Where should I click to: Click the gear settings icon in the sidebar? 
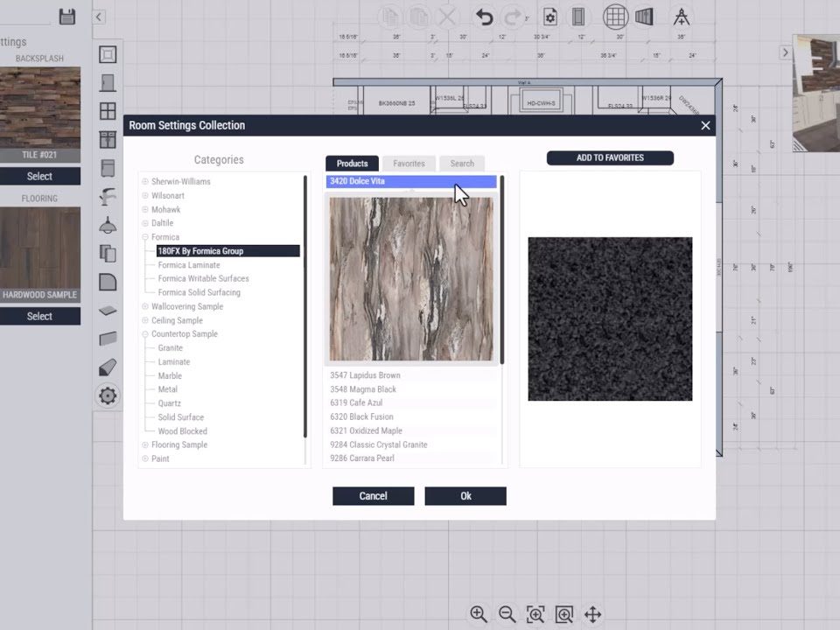tap(108, 395)
